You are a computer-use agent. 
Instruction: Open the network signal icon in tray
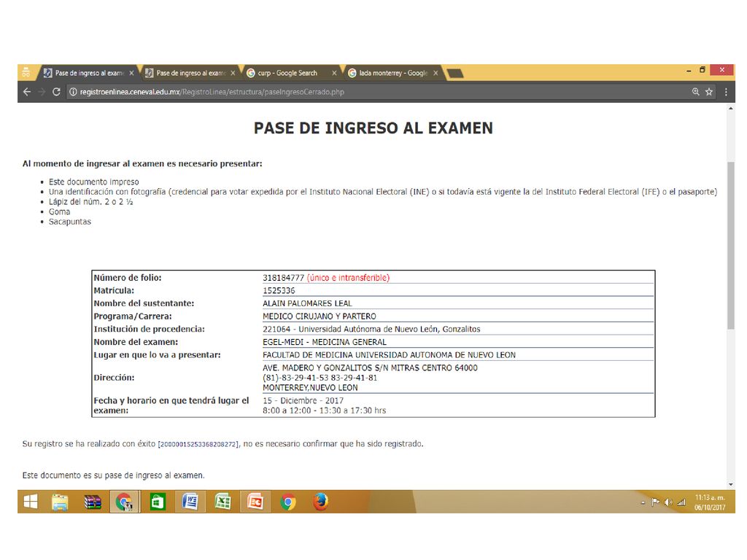682,502
